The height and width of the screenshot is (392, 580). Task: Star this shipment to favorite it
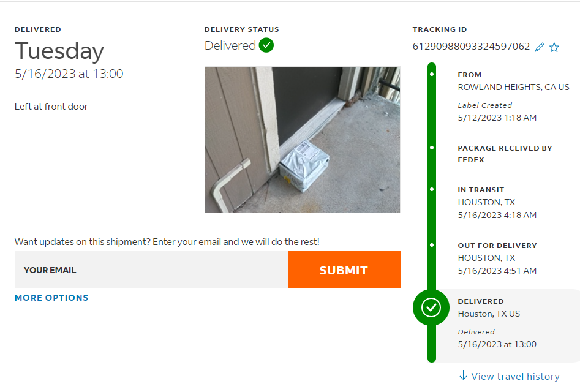click(x=554, y=47)
